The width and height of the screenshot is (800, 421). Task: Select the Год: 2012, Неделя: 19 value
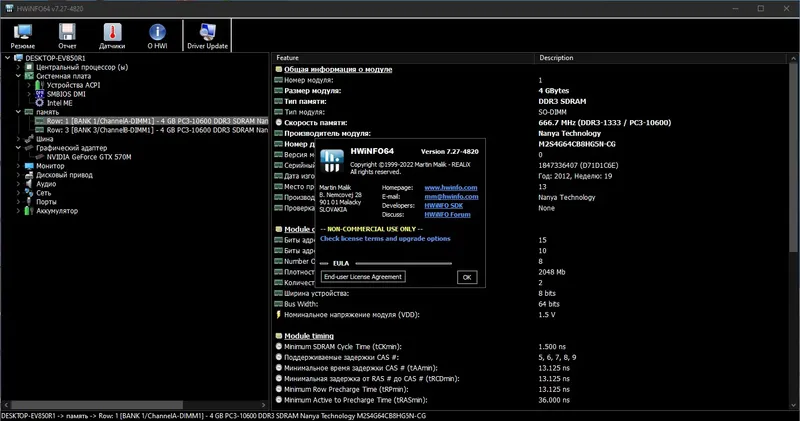tap(575, 176)
